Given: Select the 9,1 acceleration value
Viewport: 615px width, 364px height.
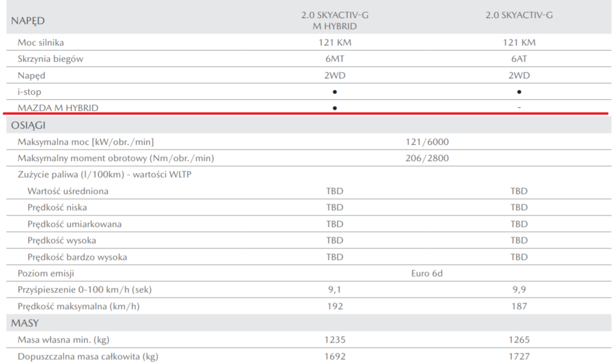Looking at the screenshot, I should point(335,290).
